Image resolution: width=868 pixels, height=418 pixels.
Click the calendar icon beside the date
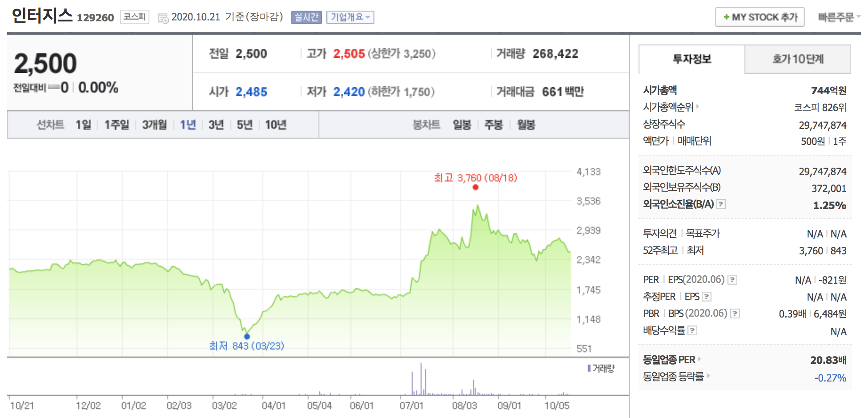coord(163,18)
